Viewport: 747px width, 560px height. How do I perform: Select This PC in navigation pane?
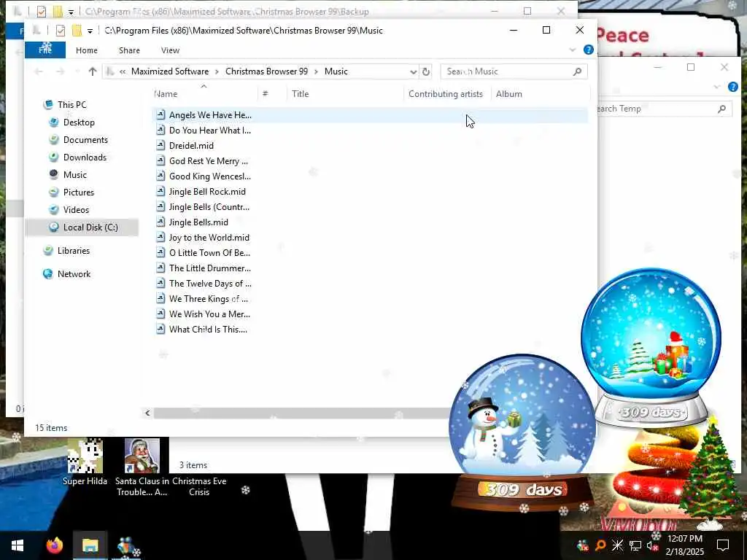click(72, 105)
